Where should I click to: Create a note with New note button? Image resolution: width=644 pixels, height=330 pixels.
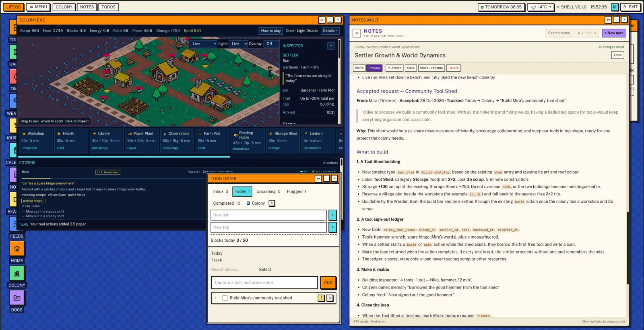tap(614, 33)
